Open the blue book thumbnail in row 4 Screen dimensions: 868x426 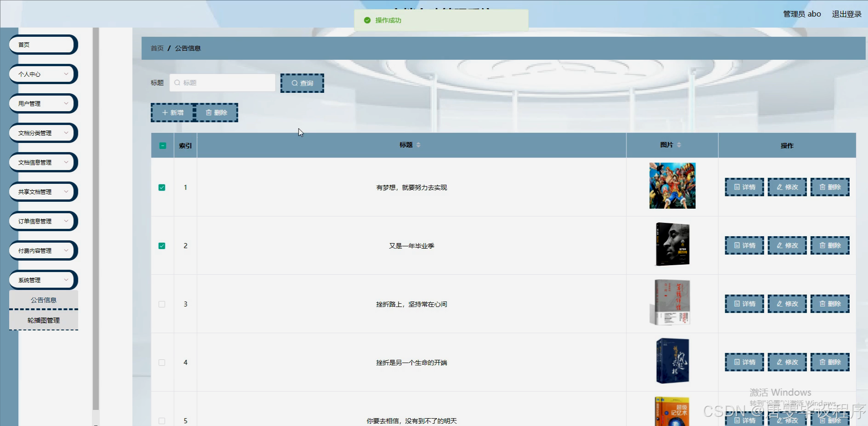click(672, 361)
